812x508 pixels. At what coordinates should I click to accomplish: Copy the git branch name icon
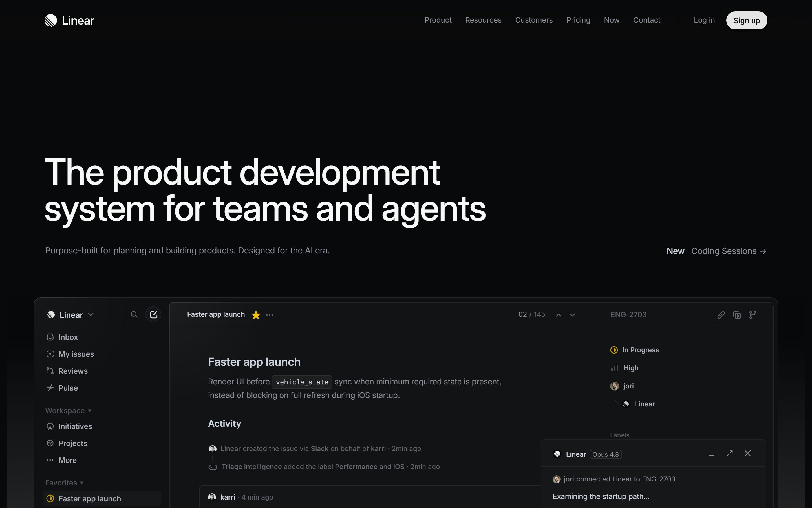coord(753,315)
